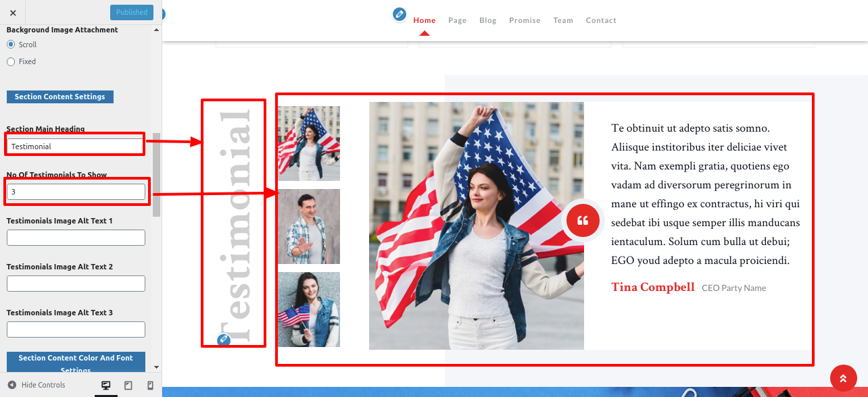Click the No Of Testimonials To Show field
Image resolution: width=868 pixels, height=397 pixels.
coord(76,192)
